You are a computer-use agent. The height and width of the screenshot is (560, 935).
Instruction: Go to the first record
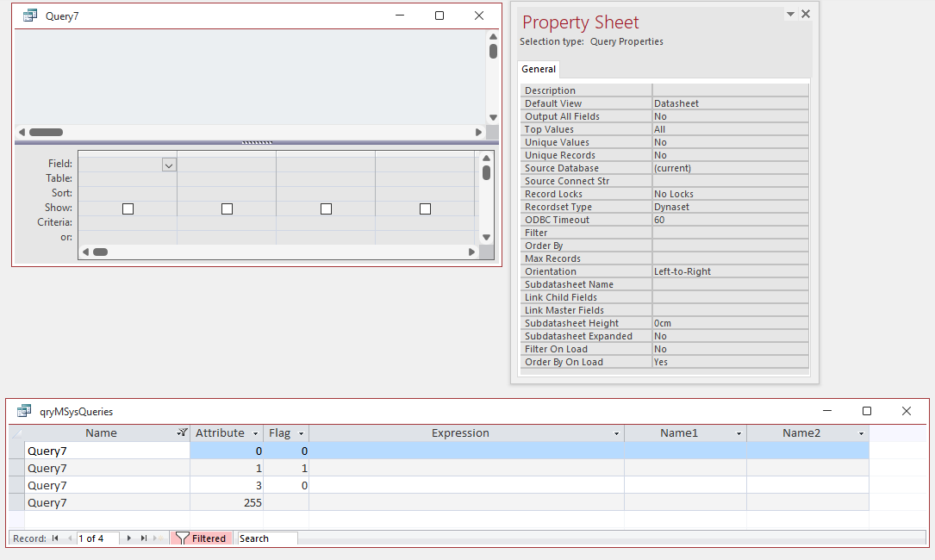[55, 538]
